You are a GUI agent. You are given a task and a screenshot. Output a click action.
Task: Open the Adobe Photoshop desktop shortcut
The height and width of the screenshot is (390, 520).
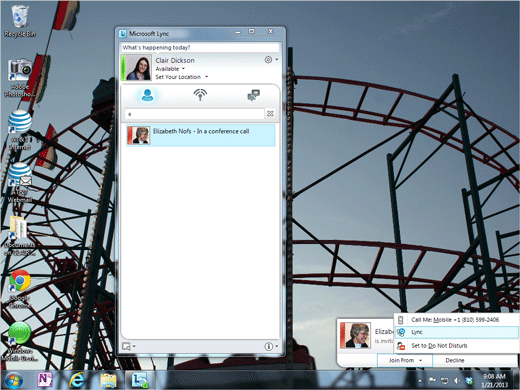point(20,78)
